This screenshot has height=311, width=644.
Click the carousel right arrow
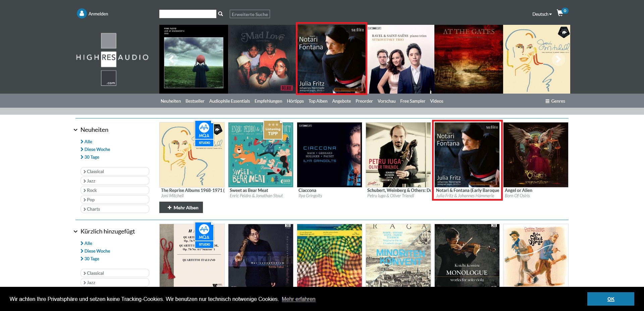coord(558,59)
